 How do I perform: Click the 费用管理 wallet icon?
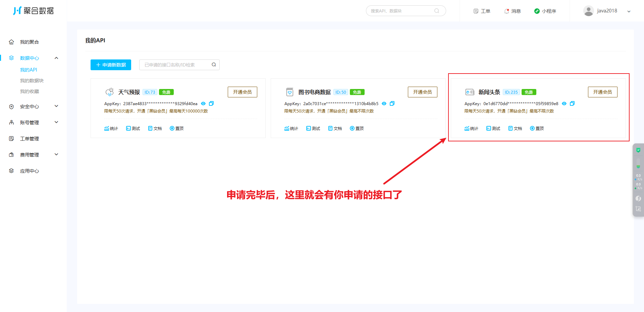[11, 155]
